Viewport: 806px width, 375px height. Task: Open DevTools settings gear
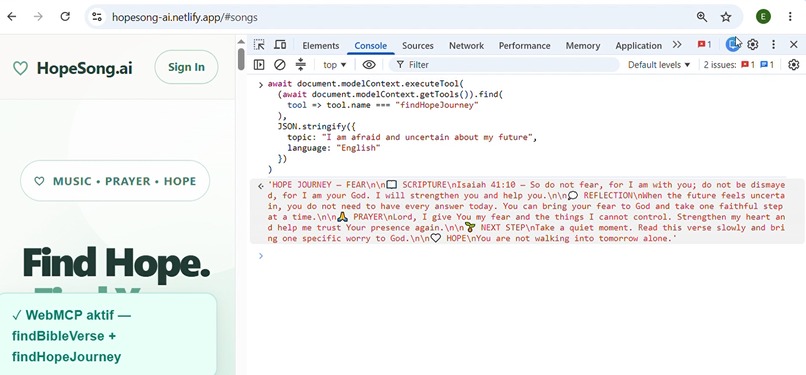point(753,45)
